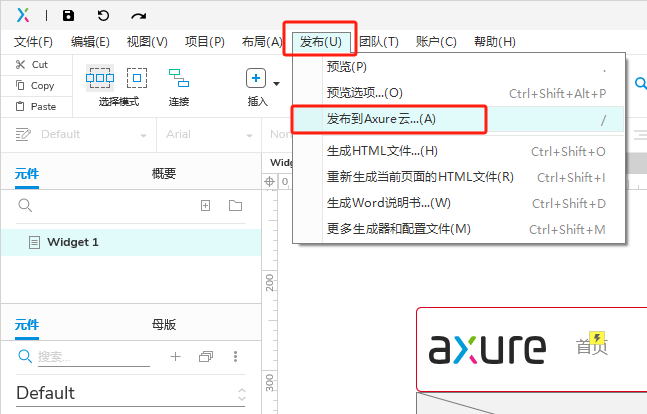Open the 编辑(E) menu
647x414 pixels.
(x=90, y=42)
